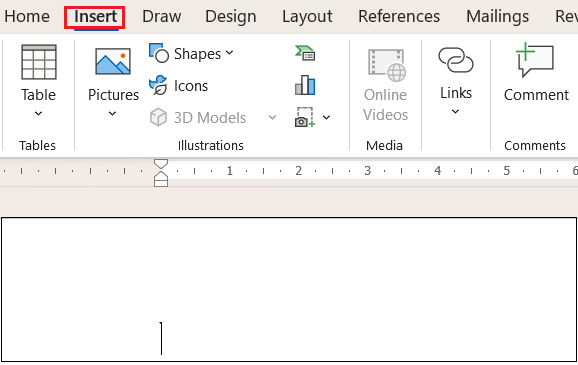Select the Insert ribbon tab
This screenshot has width=578, height=365.
coord(95,17)
